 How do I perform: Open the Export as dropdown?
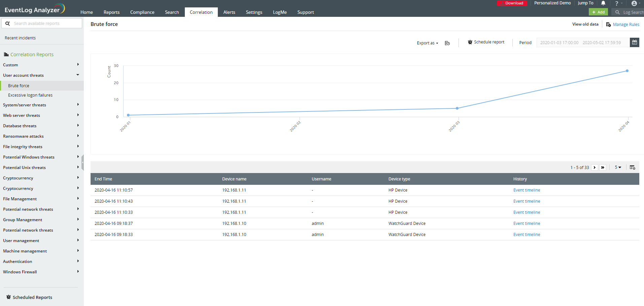click(x=427, y=43)
